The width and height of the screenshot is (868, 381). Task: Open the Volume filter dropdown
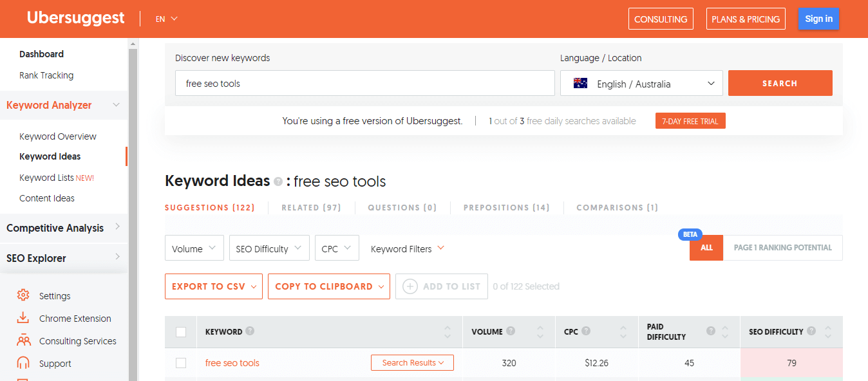coord(194,248)
